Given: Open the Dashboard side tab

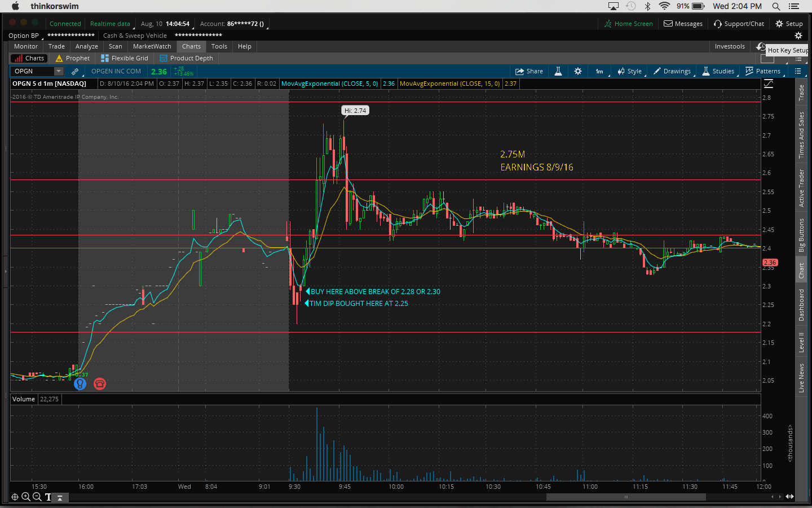Looking at the screenshot, I should [x=801, y=305].
